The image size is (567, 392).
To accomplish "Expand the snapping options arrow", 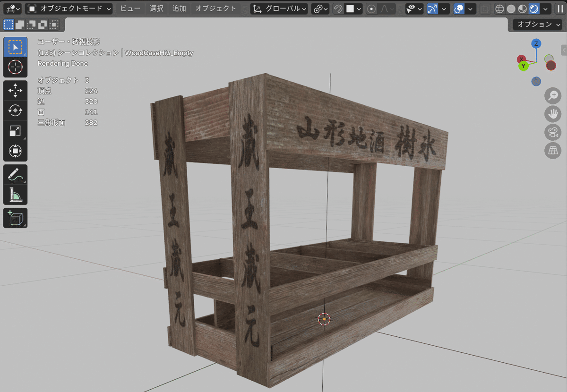I will tap(359, 9).
